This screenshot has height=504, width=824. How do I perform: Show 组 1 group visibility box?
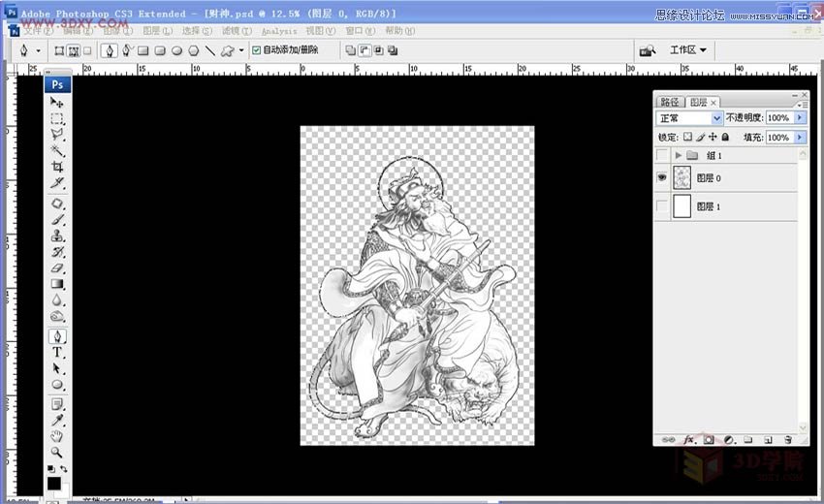pos(662,155)
